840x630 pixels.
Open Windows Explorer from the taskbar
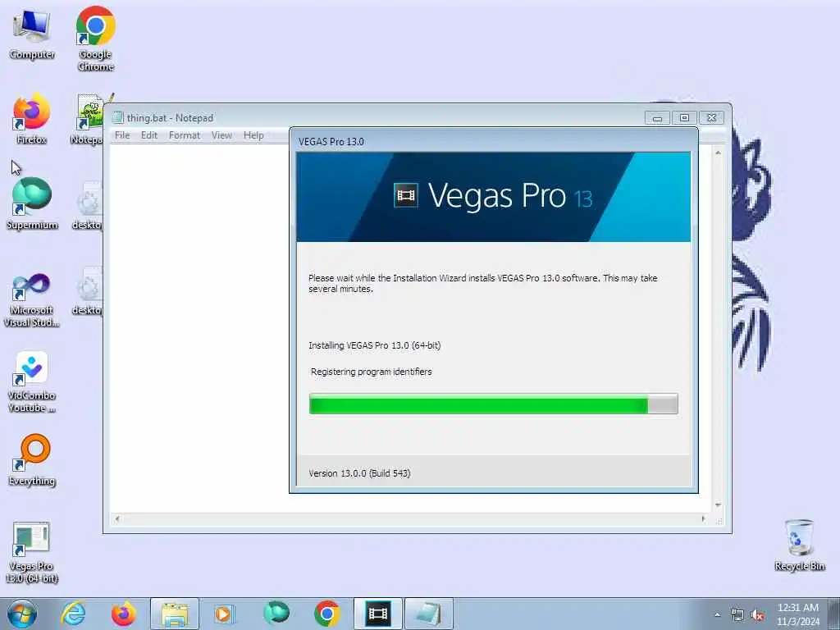click(x=175, y=614)
